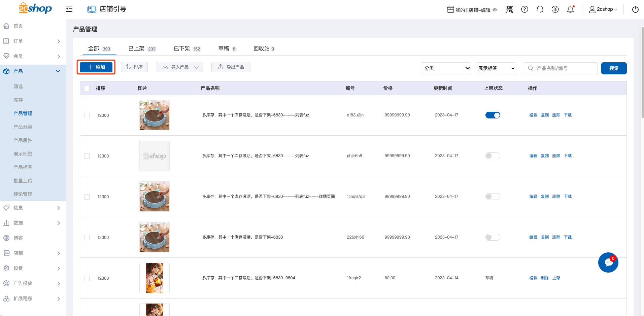Open thumbnail of product 1cnq87q3
The height and width of the screenshot is (316, 644).
(x=155, y=197)
